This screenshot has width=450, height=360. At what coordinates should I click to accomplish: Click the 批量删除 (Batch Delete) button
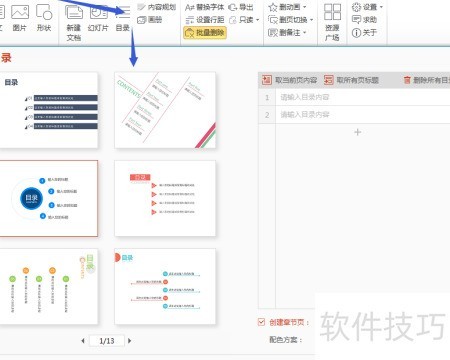click(205, 33)
